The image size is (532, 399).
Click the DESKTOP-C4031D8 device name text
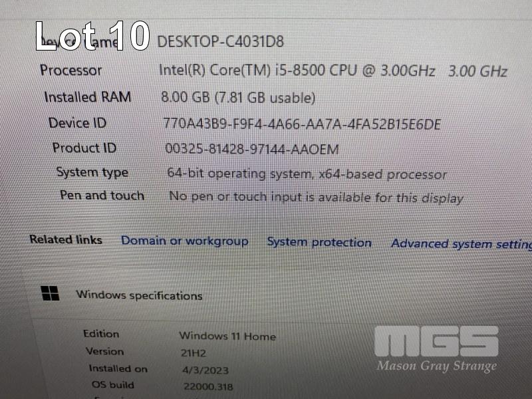220,42
